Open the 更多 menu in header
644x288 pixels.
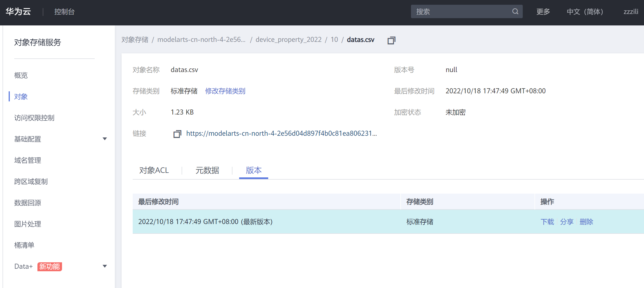[x=543, y=11]
